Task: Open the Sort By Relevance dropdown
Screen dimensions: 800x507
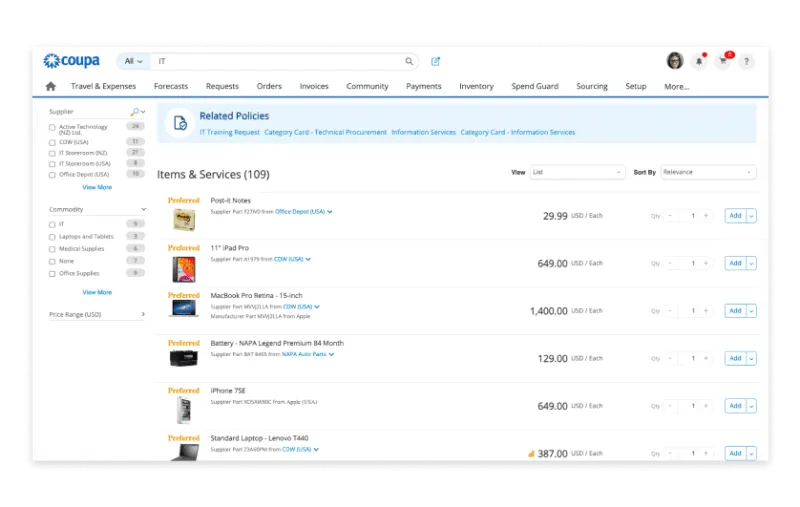Action: [708, 172]
